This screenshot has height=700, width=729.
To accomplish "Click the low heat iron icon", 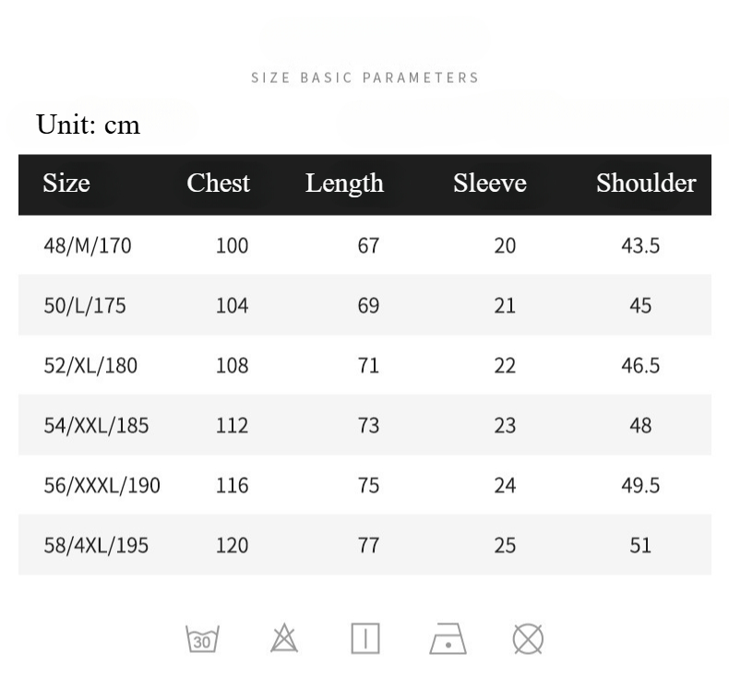I will point(448,638).
